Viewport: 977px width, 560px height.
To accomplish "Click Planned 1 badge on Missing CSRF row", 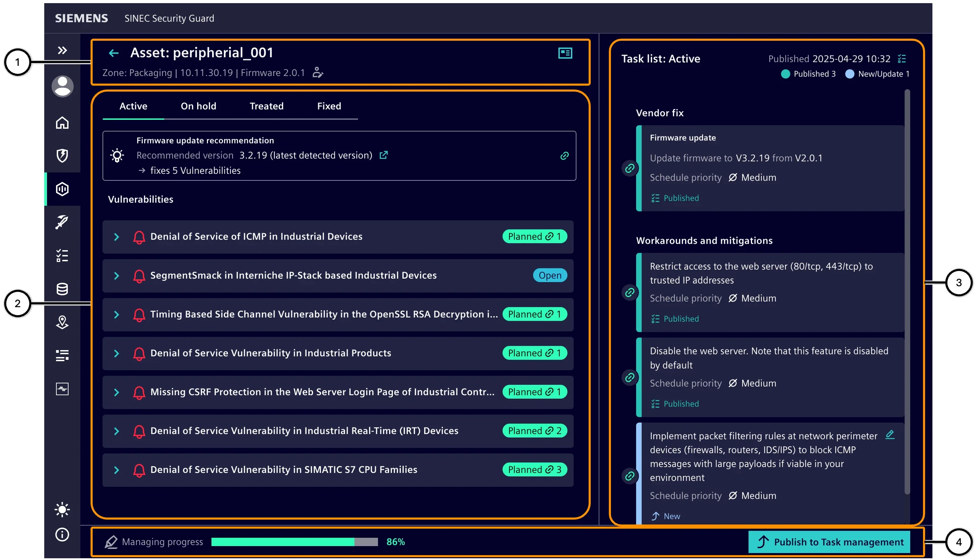I will (535, 392).
